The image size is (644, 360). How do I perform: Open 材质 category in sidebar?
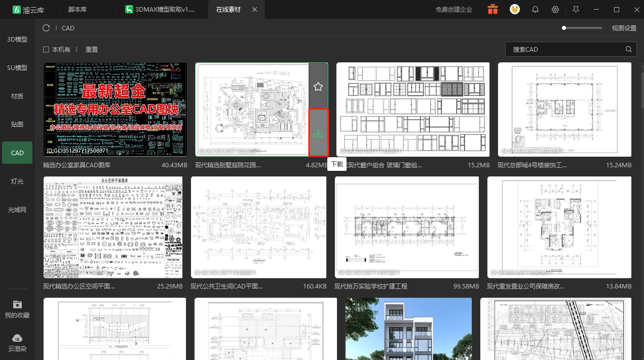click(17, 96)
